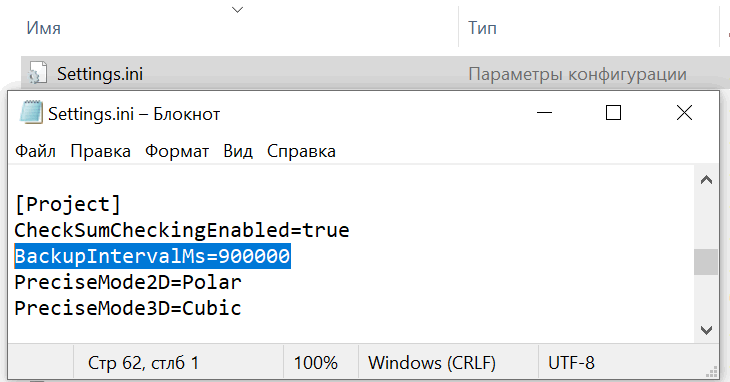Click the scrollbar down arrow

pyautogui.click(x=706, y=330)
